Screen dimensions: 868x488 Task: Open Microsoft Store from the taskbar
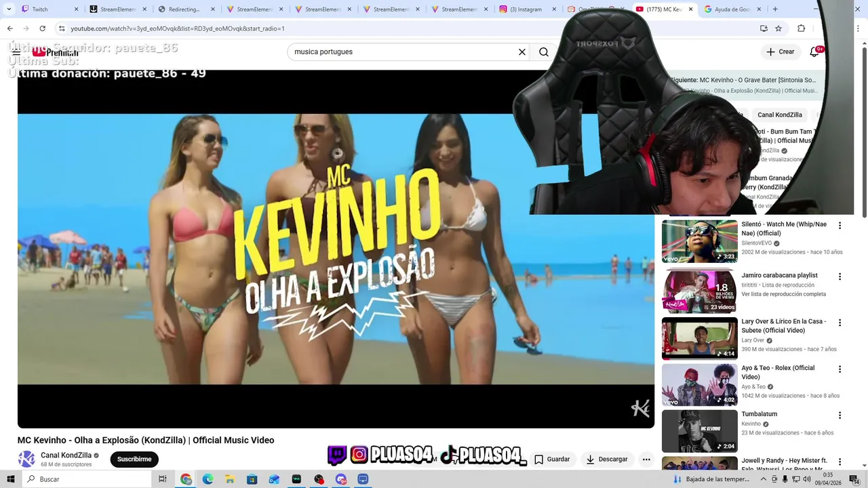[x=252, y=479]
